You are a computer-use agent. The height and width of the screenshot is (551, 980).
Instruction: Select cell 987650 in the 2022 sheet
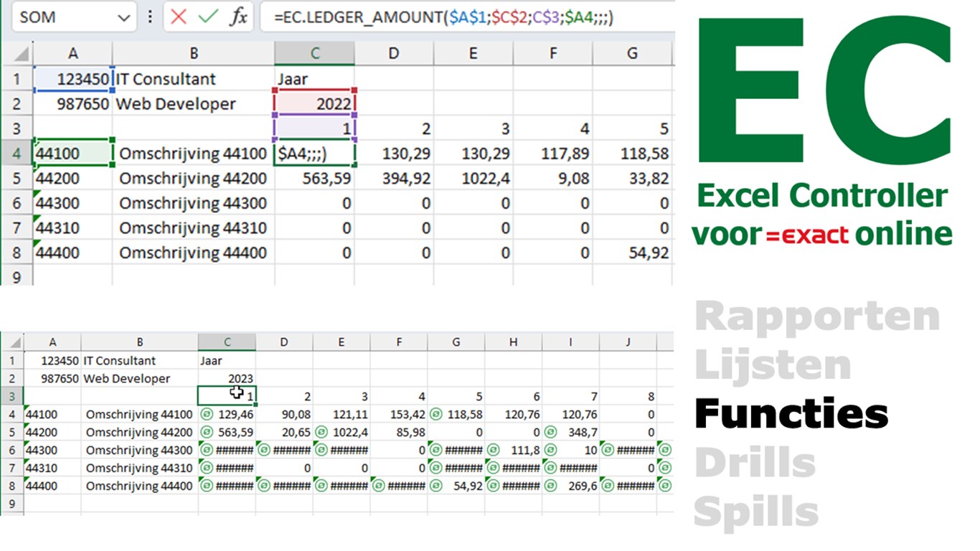click(73, 103)
